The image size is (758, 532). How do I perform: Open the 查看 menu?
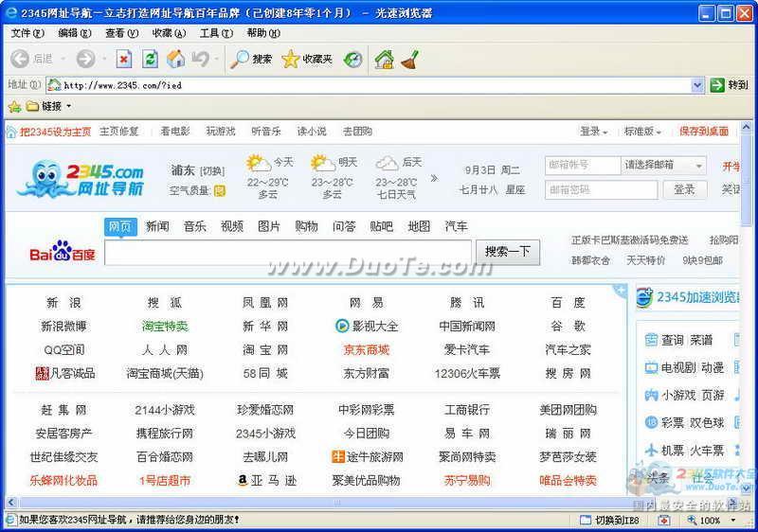coord(122,33)
